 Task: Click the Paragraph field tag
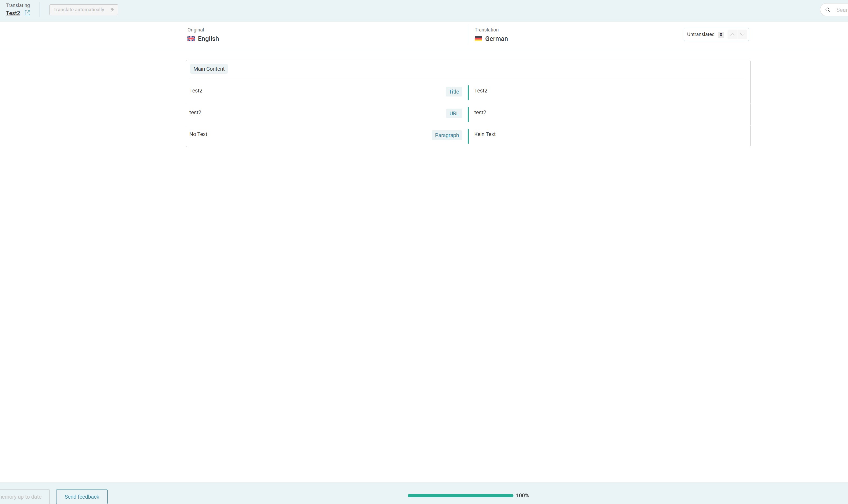click(x=447, y=135)
